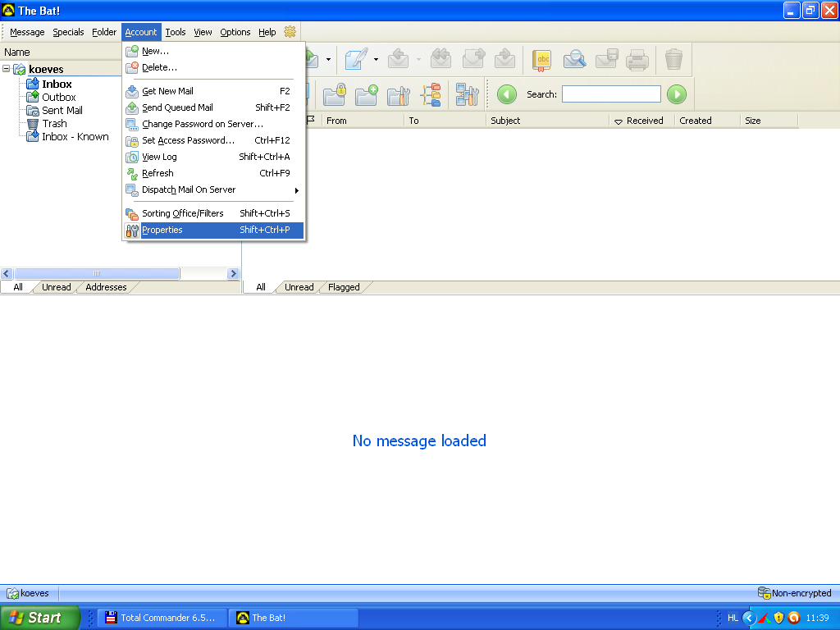Select the Inbox - Known folder
The width and height of the screenshot is (840, 630).
[75, 137]
